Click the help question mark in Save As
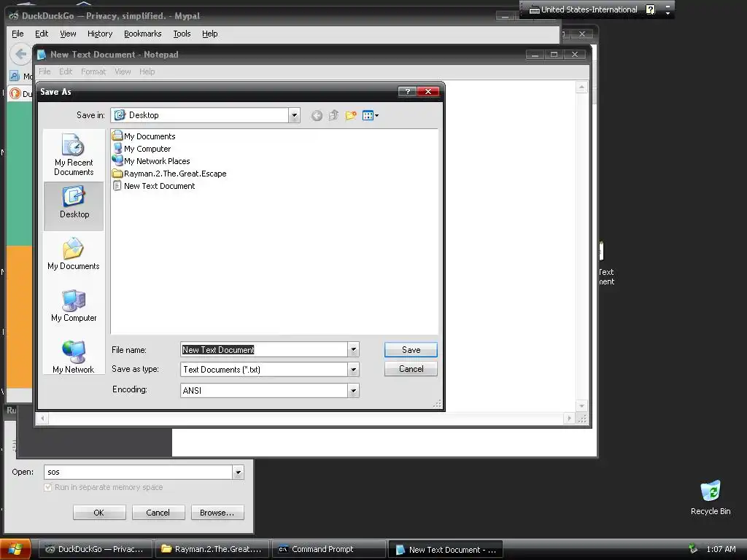Screen dimensions: 747x560 407,91
